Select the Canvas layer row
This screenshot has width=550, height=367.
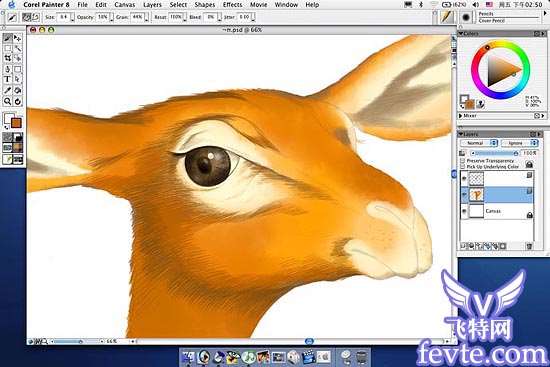coord(497,211)
